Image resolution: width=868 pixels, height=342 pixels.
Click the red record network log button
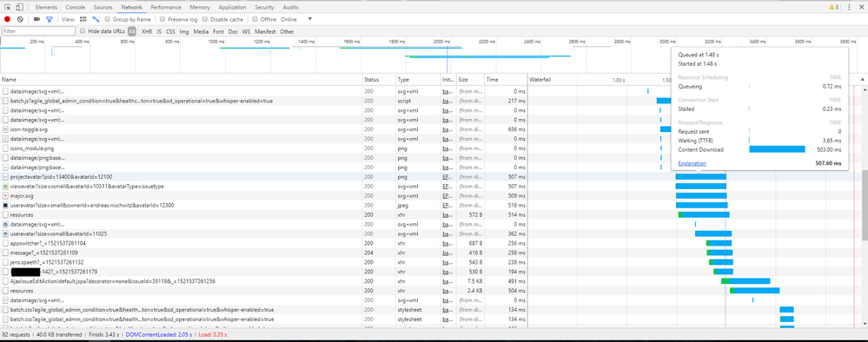[x=7, y=19]
